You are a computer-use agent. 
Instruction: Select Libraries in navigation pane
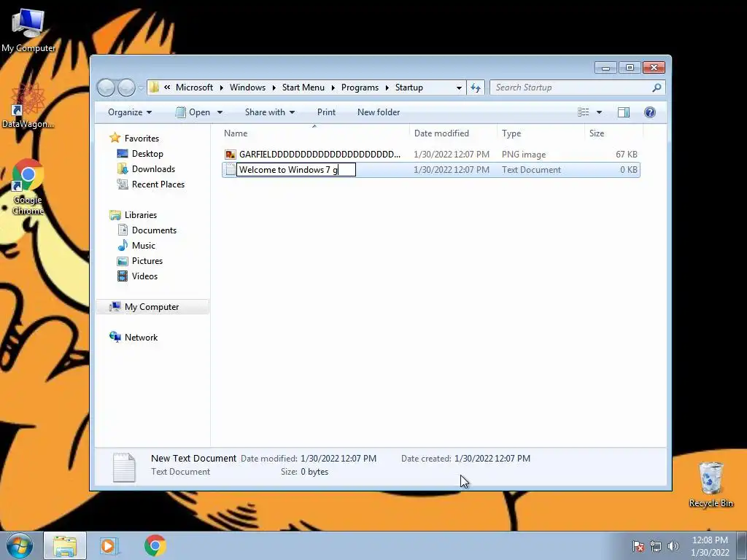[x=141, y=215]
